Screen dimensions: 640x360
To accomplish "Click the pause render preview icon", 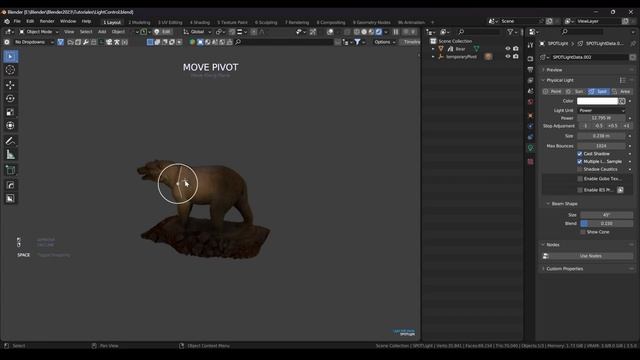I will tap(396, 31).
